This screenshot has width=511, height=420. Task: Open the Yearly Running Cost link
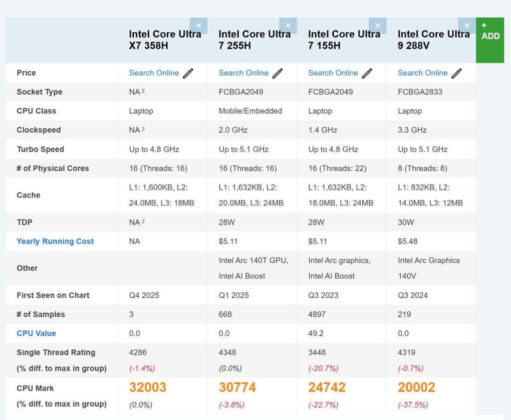(x=55, y=241)
